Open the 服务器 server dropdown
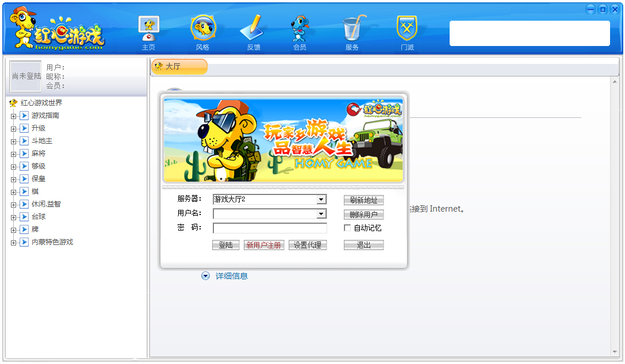The height and width of the screenshot is (364, 625). click(x=322, y=200)
